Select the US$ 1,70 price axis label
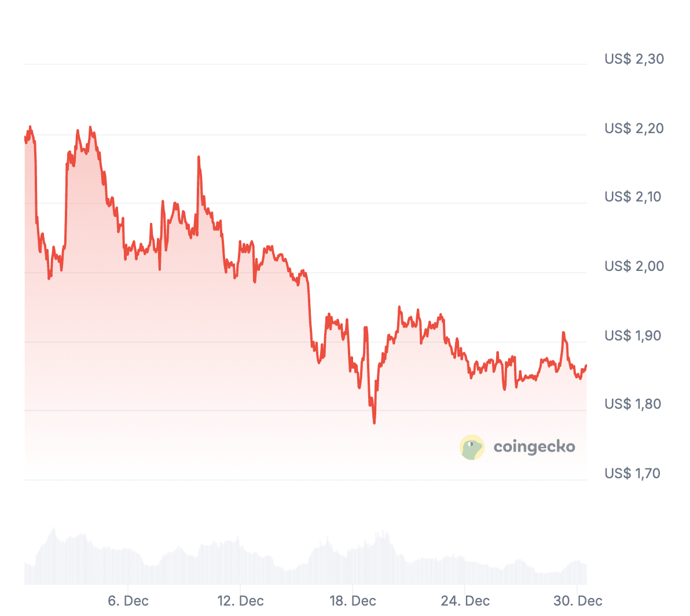The height and width of the screenshot is (616, 690). tap(633, 474)
